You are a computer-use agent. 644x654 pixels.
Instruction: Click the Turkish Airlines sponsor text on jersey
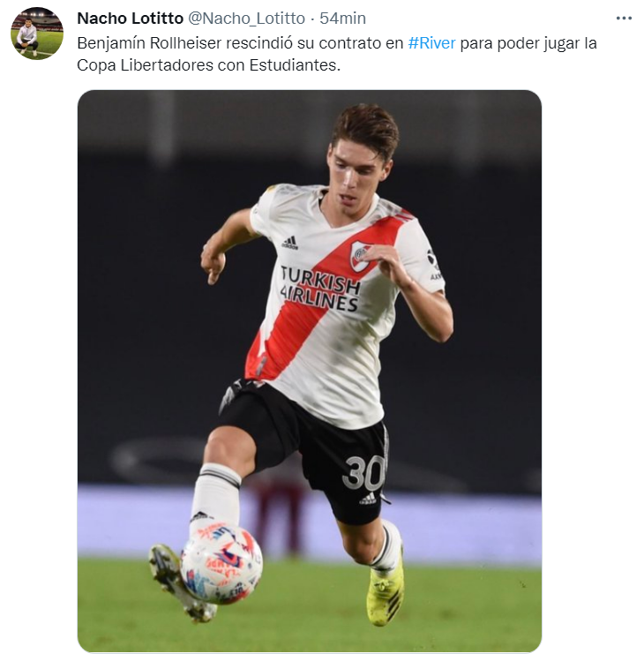pyautogui.click(x=319, y=289)
